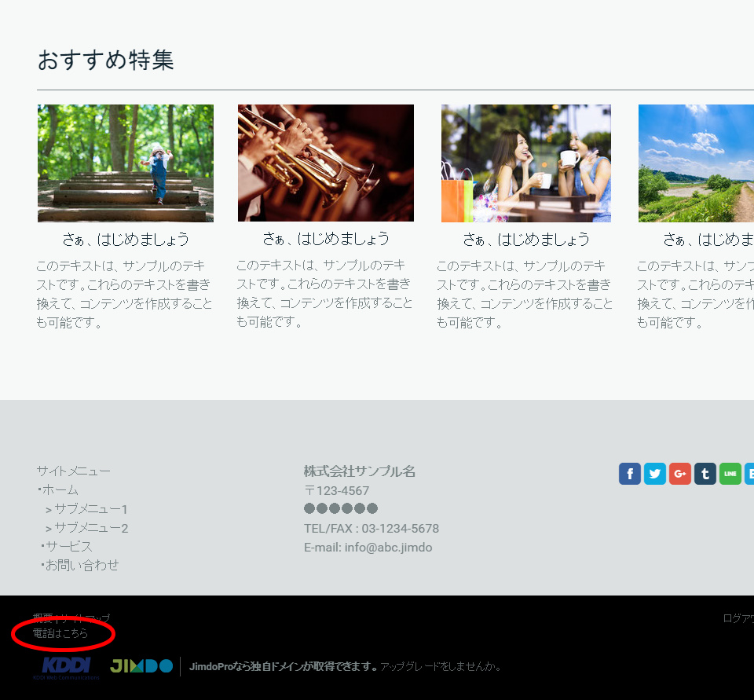Open the 概要 link in black footer

(x=42, y=618)
